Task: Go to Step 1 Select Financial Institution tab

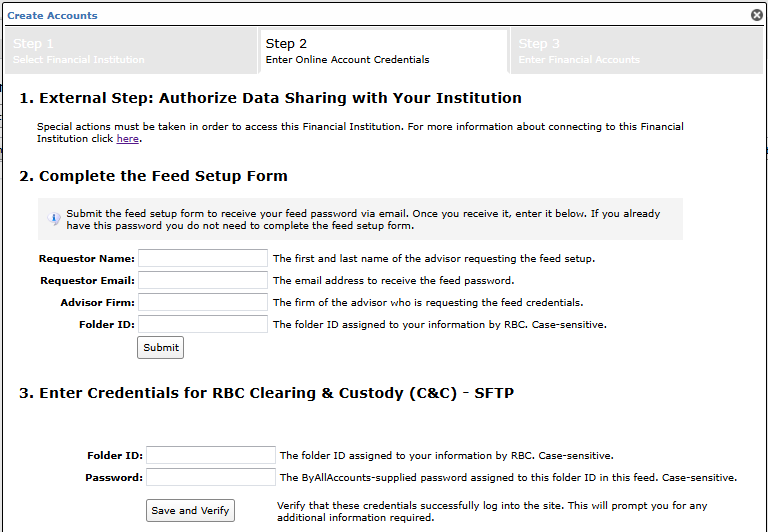Action: [131, 51]
